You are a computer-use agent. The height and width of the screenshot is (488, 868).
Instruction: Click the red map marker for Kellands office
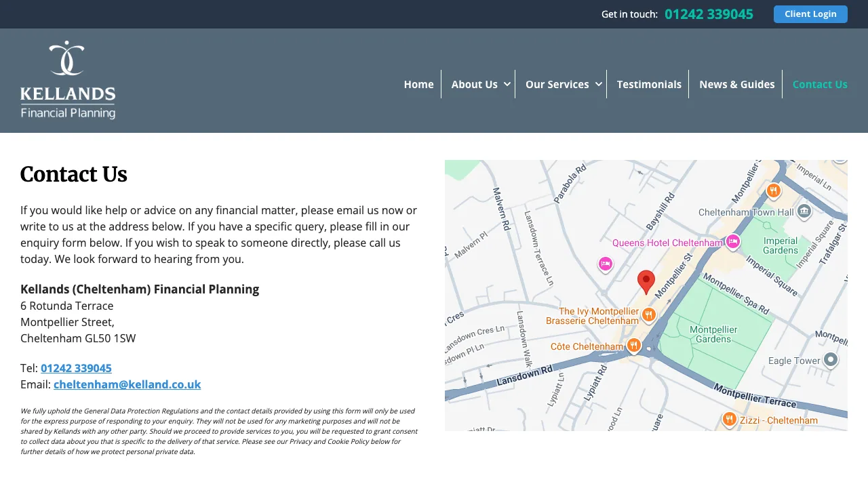pyautogui.click(x=646, y=281)
